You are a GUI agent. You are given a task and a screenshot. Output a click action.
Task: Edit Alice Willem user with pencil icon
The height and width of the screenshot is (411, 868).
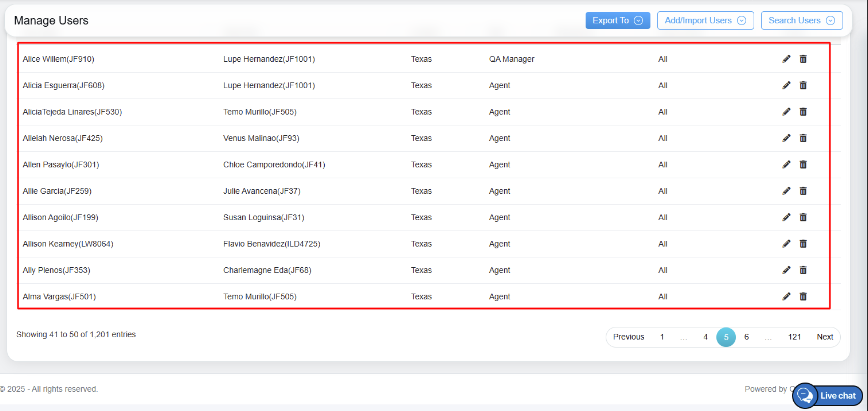point(786,59)
